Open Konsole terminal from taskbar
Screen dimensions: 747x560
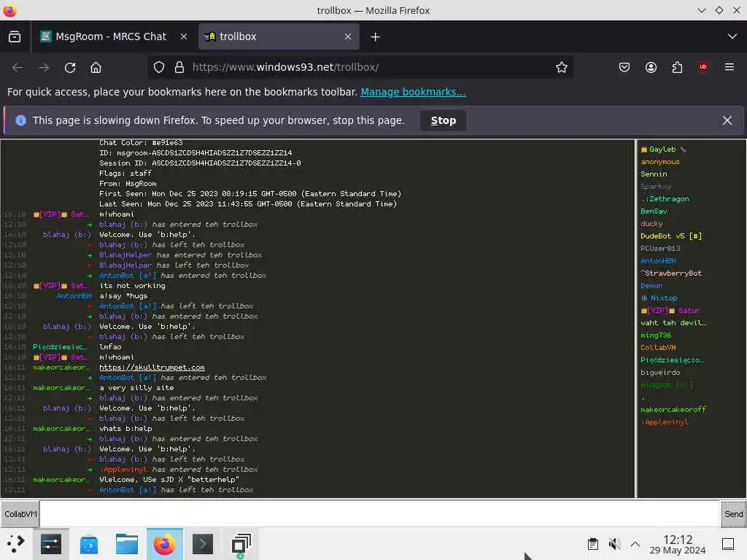tap(203, 544)
